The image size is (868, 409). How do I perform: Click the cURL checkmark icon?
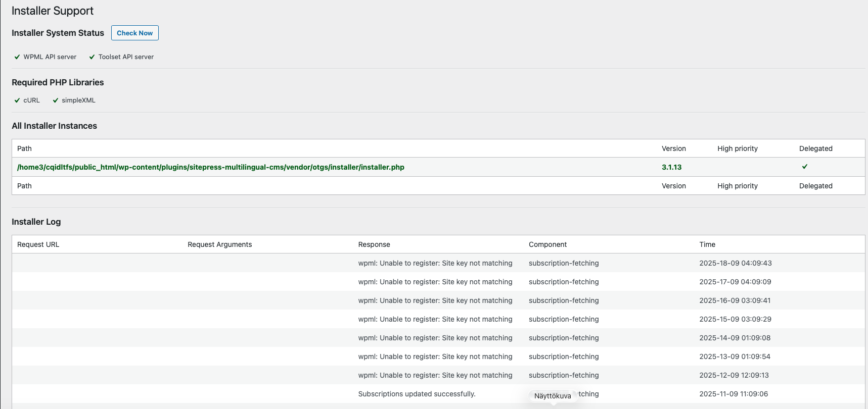(x=17, y=100)
